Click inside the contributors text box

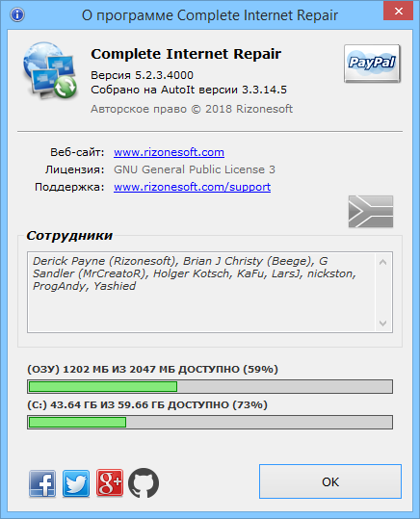[x=201, y=293]
